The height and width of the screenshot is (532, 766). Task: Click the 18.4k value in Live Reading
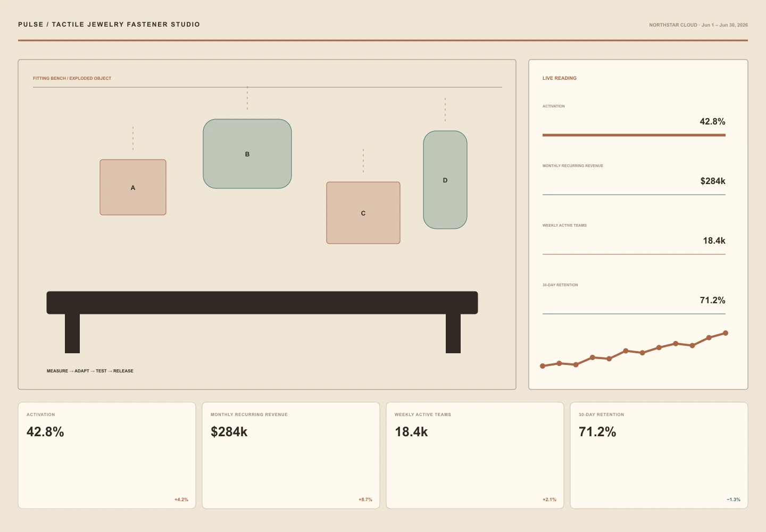point(714,240)
